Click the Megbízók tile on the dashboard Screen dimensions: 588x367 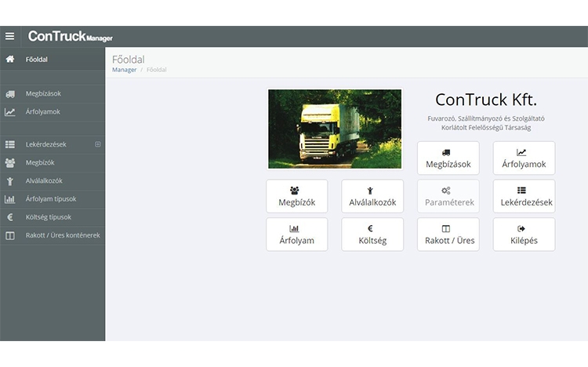[x=296, y=196]
